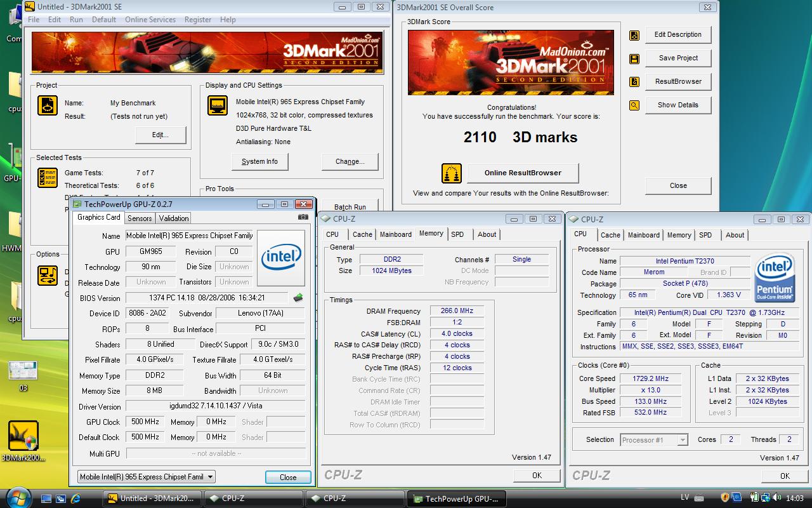Switch to SPD tab in left CPU-Z window
This screenshot has height=508, width=812.
coord(457,234)
